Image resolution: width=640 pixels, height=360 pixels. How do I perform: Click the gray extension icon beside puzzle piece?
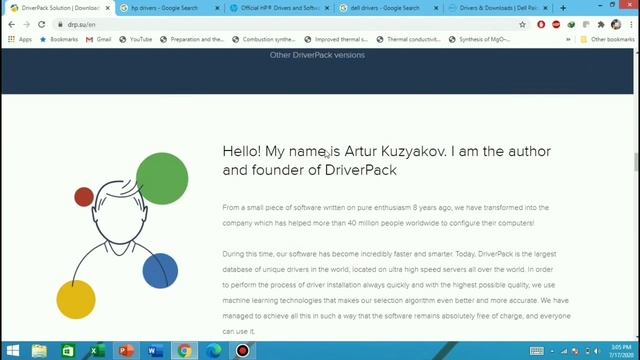pyautogui.click(x=586, y=24)
